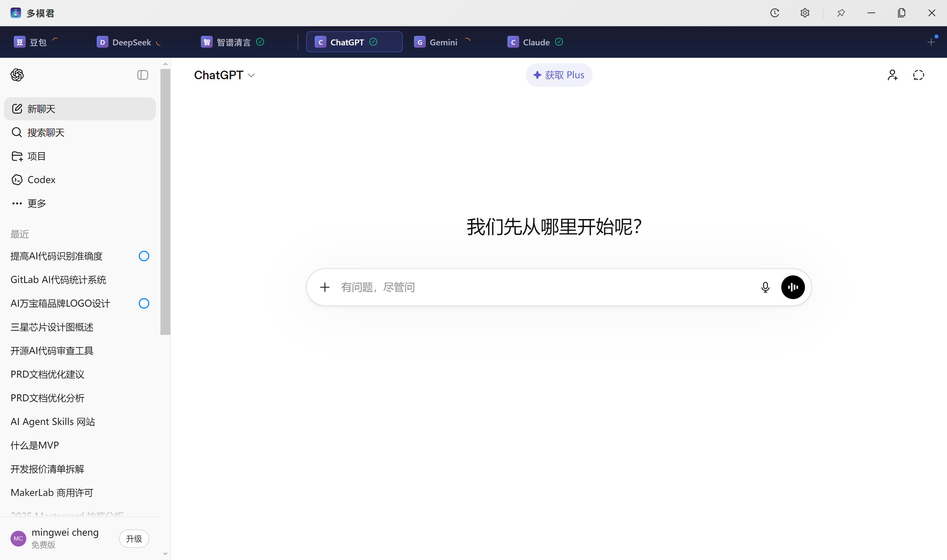This screenshot has width=947, height=560.
Task: Click sidebar scroll up arrow
Action: click(165, 64)
